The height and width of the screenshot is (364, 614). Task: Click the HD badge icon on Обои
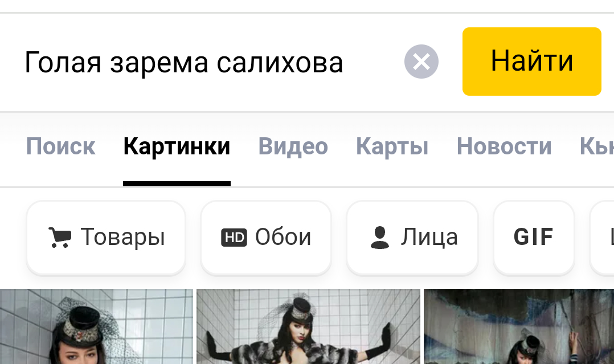(234, 238)
